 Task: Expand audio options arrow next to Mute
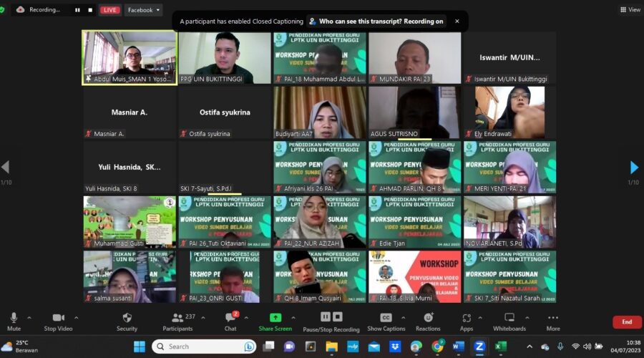coord(29,317)
